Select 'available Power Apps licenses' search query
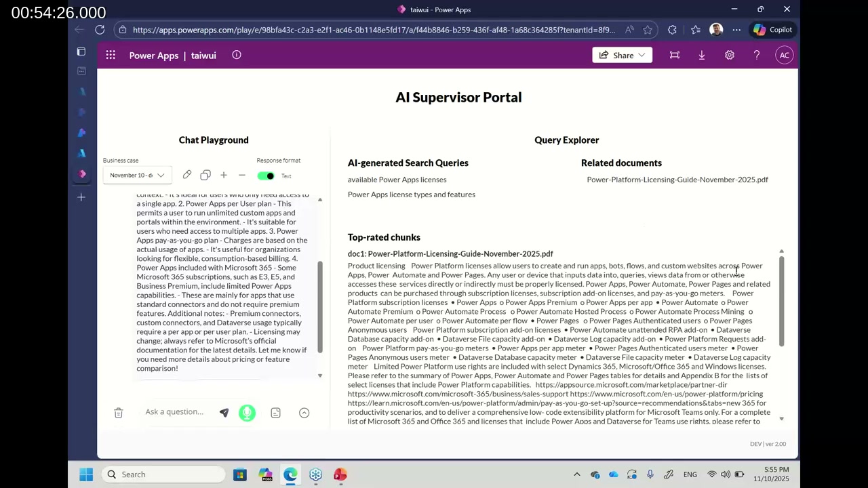This screenshot has width=868, height=488. 397,180
